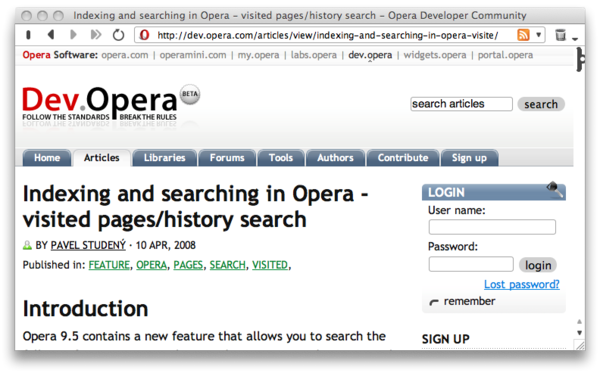This screenshot has height=373, width=600.
Task: Click the scrollbar up arrow
Action: (x=579, y=322)
